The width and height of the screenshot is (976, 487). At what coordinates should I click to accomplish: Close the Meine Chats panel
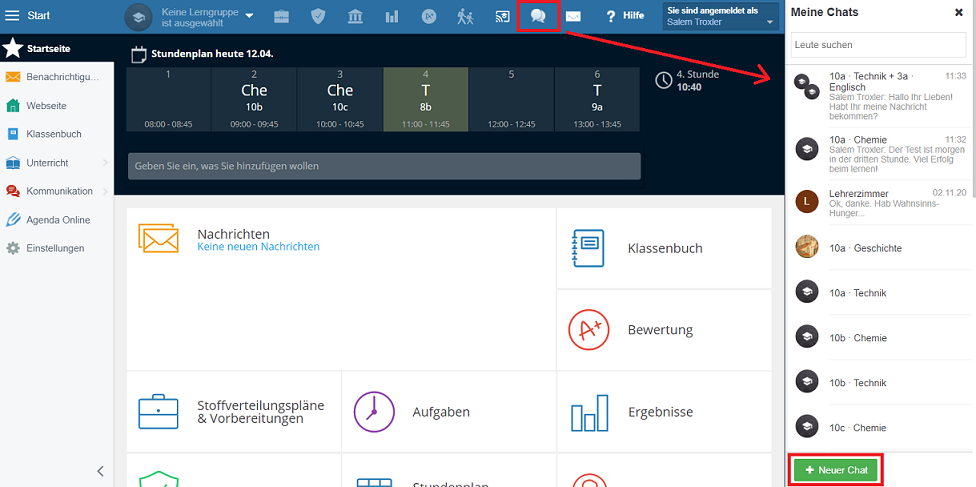click(x=959, y=12)
